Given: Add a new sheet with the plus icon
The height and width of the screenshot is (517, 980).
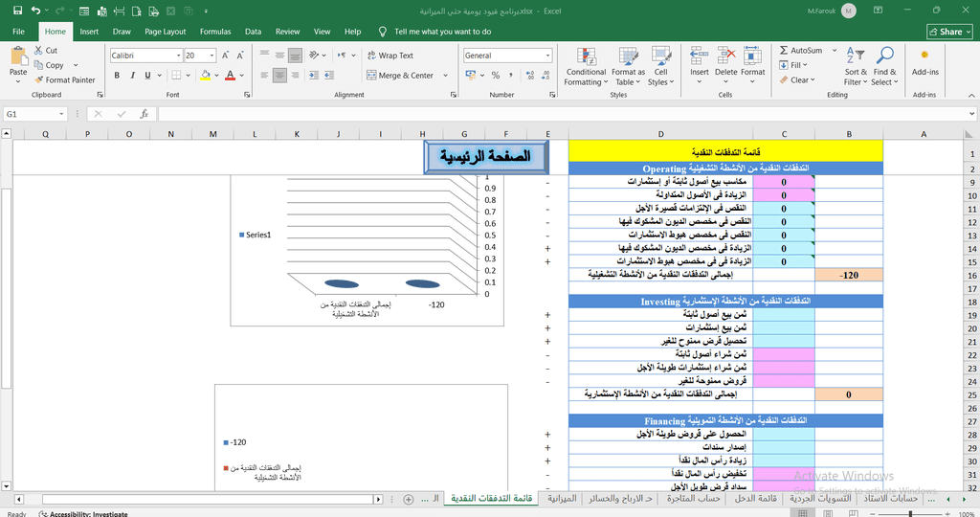Looking at the screenshot, I should point(408,499).
